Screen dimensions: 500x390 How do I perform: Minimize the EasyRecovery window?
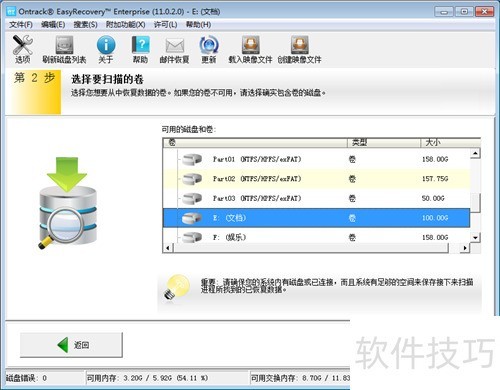[x=444, y=12]
